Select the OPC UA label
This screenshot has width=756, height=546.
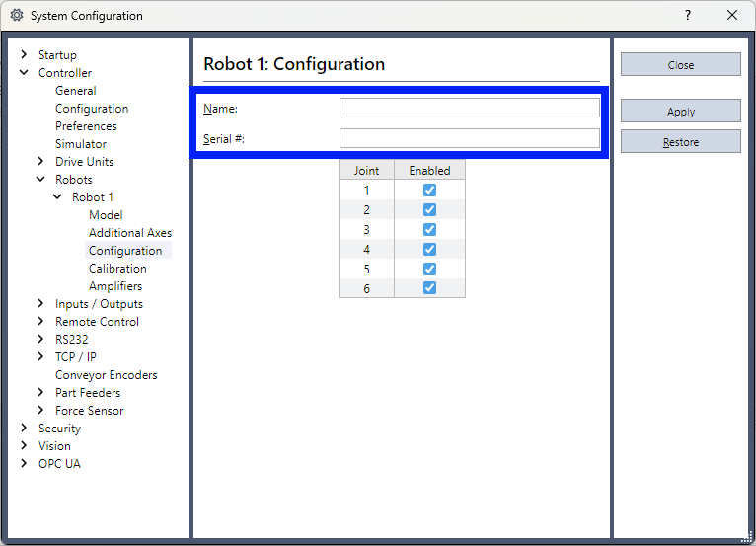[x=59, y=464]
